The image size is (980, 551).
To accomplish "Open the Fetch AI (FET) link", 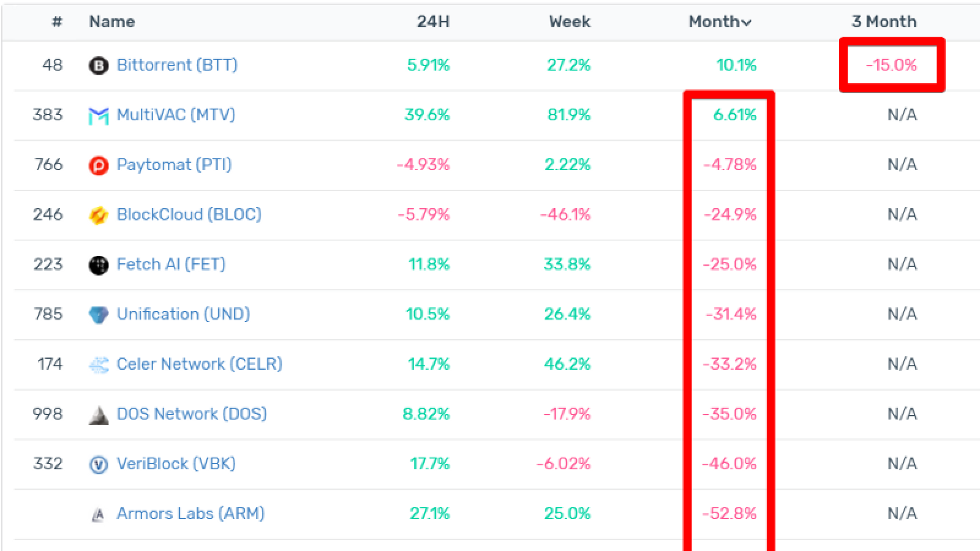I will click(171, 264).
